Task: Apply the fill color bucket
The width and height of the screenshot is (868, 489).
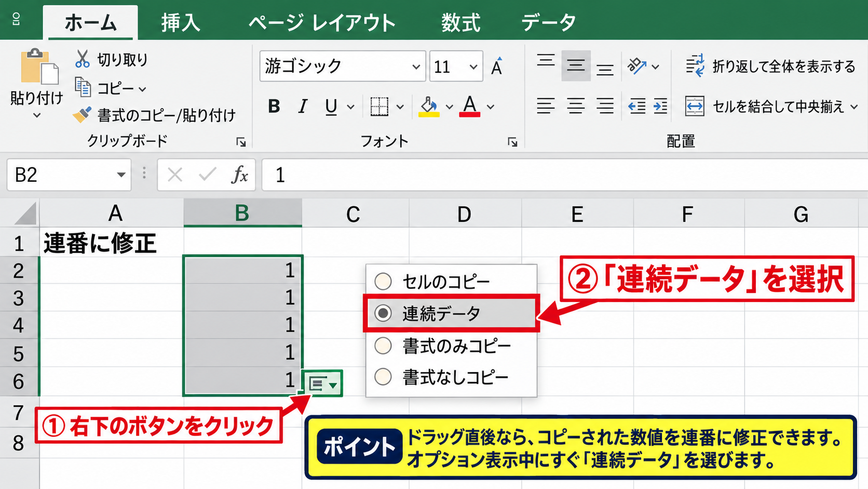Action: point(429,107)
